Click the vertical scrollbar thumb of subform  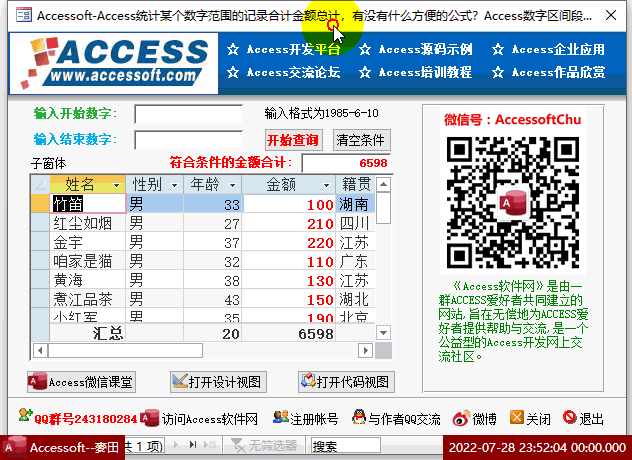(x=383, y=208)
